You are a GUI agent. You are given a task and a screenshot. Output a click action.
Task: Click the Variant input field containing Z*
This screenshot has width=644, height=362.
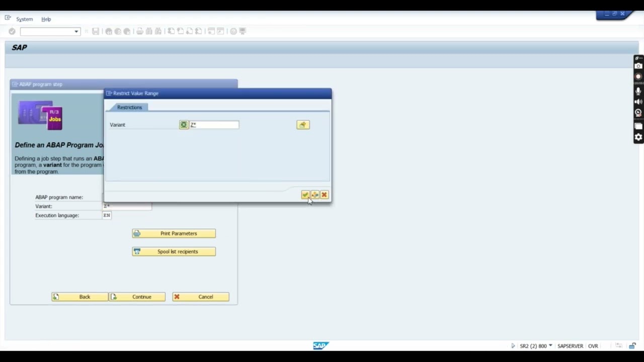pyautogui.click(x=214, y=125)
